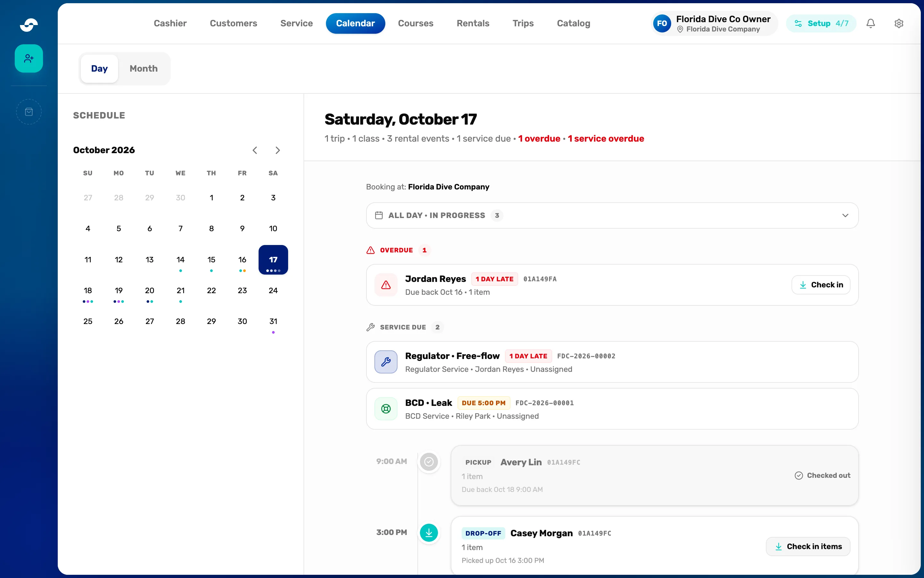The image size is (924, 578).
Task: Switch to Day view
Action: [99, 68]
